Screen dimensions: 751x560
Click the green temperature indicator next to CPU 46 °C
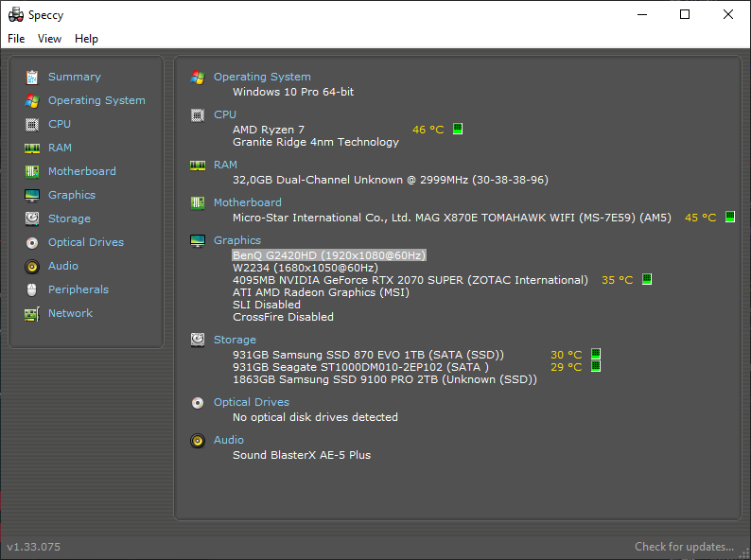click(x=458, y=129)
